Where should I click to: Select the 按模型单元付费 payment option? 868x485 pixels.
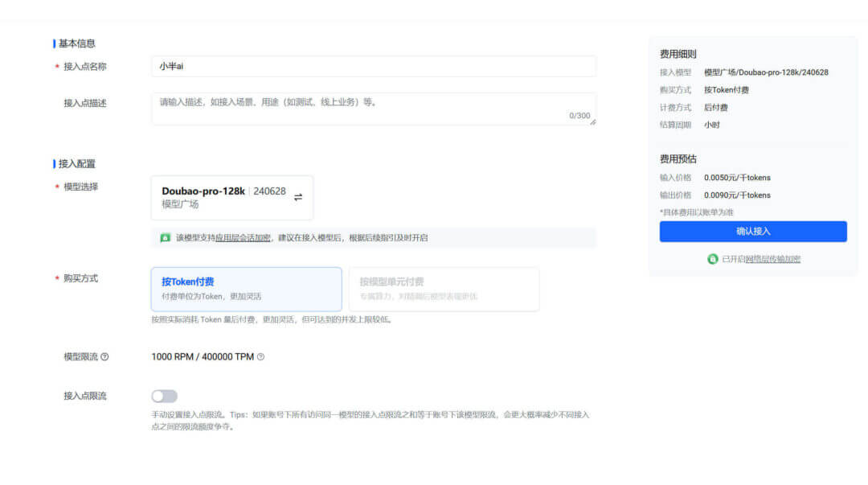tap(443, 288)
